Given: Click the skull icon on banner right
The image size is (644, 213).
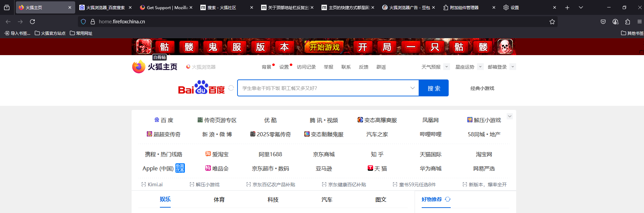Looking at the screenshot, I should point(505,47).
